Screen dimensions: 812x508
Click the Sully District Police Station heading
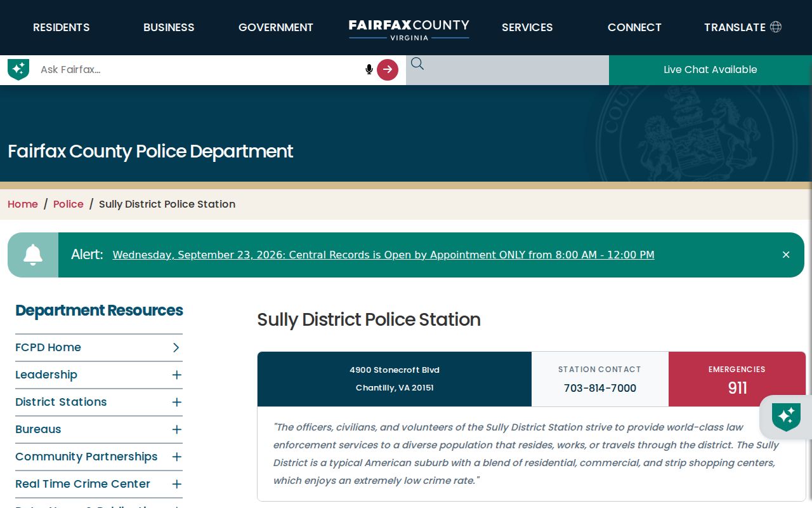pyautogui.click(x=369, y=319)
